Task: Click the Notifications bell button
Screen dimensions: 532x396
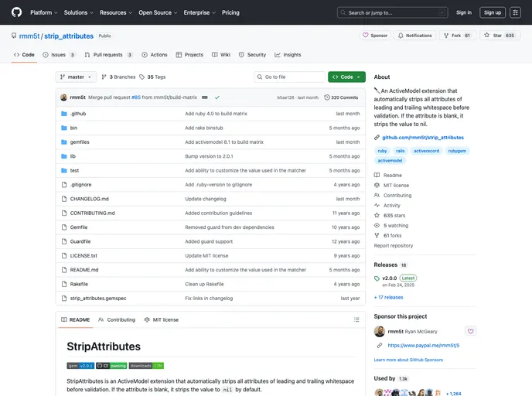Action: tap(414, 36)
